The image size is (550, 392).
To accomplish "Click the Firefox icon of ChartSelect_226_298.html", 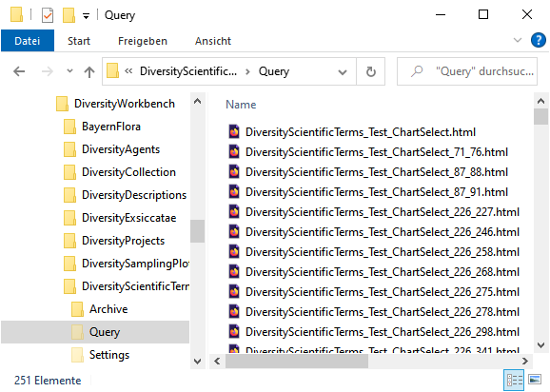I will (x=234, y=332).
